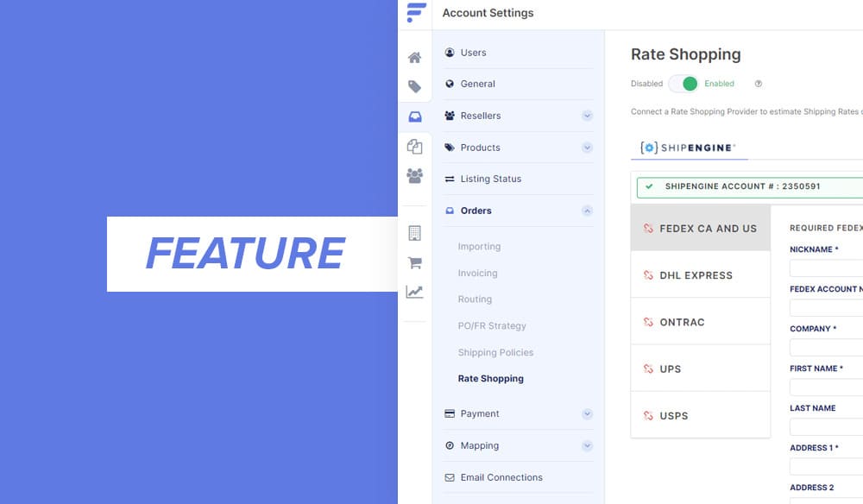Click the building icon in sidebar
The width and height of the screenshot is (863, 504).
414,233
